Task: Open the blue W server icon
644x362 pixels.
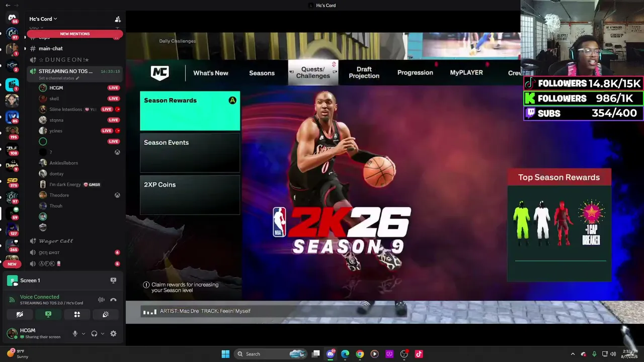Action: click(x=12, y=116)
